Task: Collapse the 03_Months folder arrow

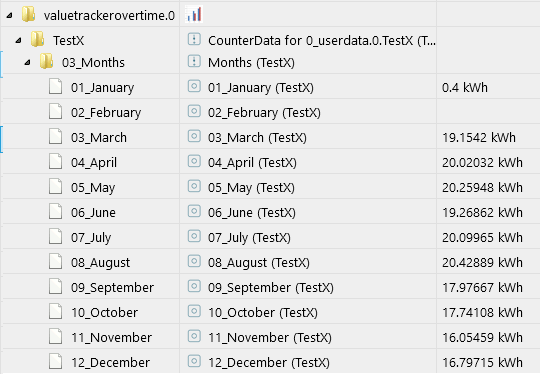Action: click(27, 62)
